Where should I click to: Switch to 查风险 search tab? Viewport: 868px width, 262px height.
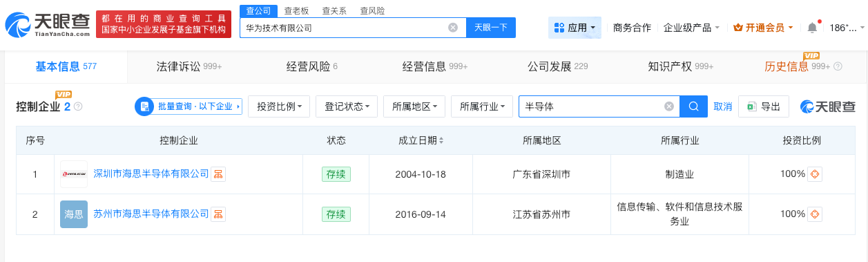pos(373,10)
